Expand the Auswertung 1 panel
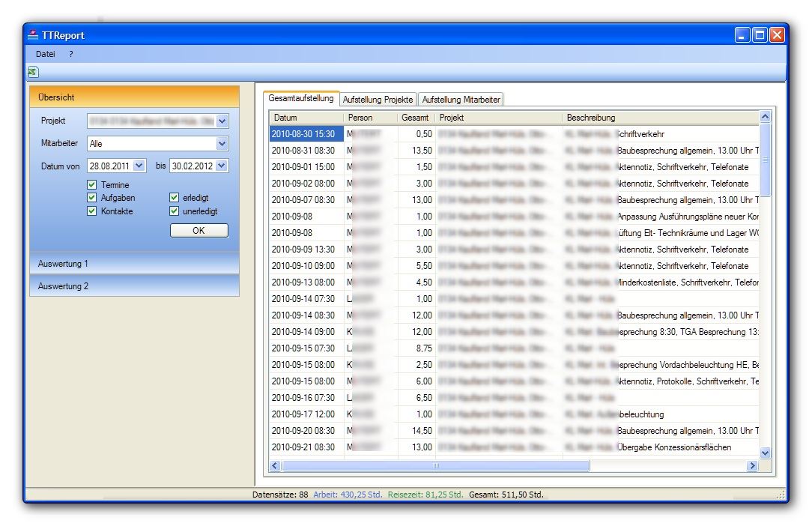Image resolution: width=812 pixels, height=526 pixels. pyautogui.click(x=135, y=264)
